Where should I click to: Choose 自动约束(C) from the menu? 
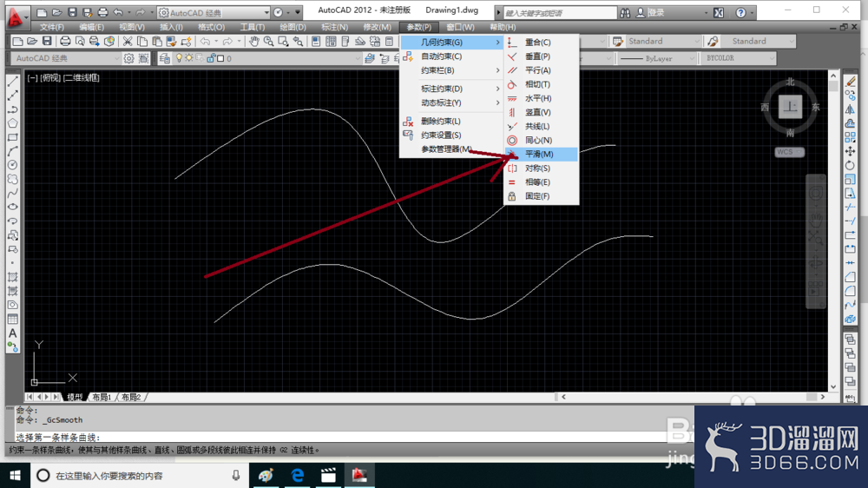point(451,56)
